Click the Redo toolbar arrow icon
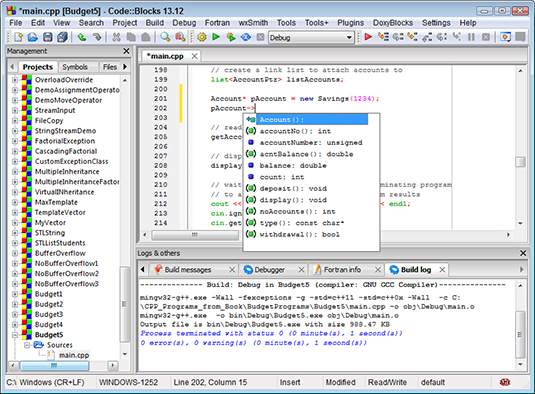 (97, 37)
